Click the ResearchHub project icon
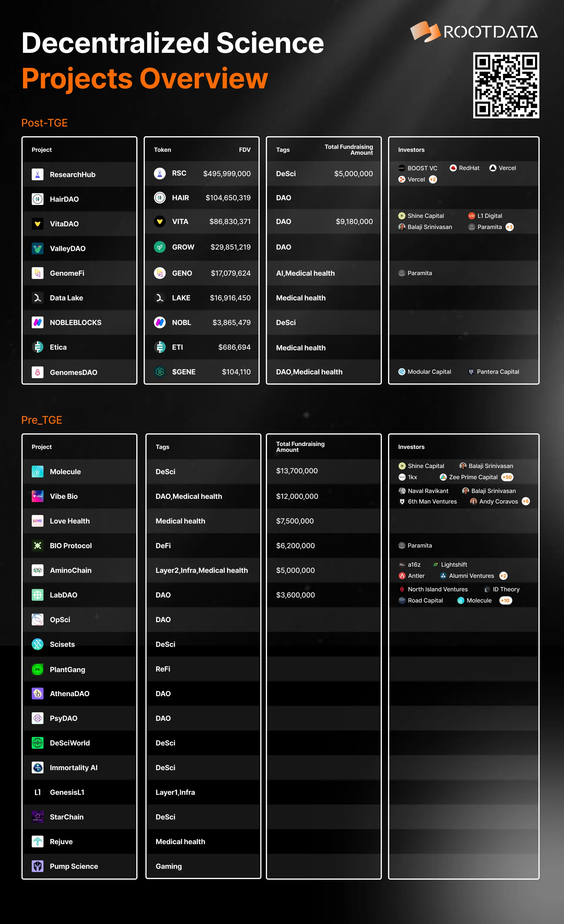 (38, 174)
